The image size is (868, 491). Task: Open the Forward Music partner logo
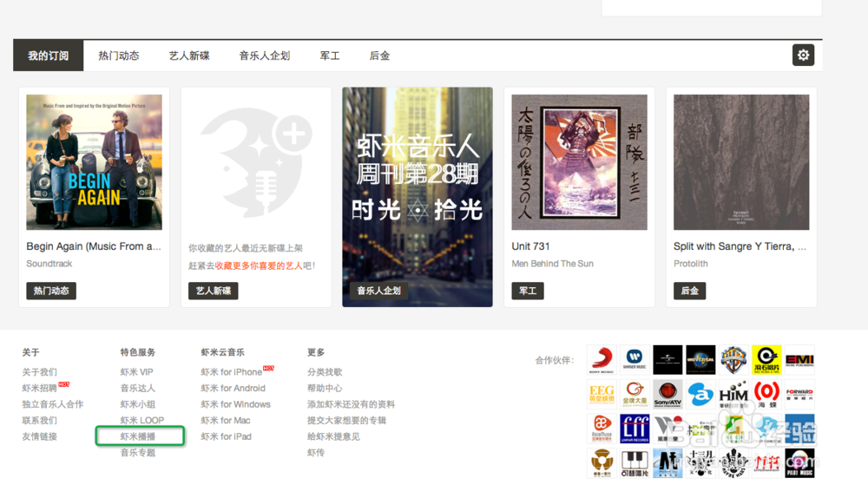tap(800, 394)
